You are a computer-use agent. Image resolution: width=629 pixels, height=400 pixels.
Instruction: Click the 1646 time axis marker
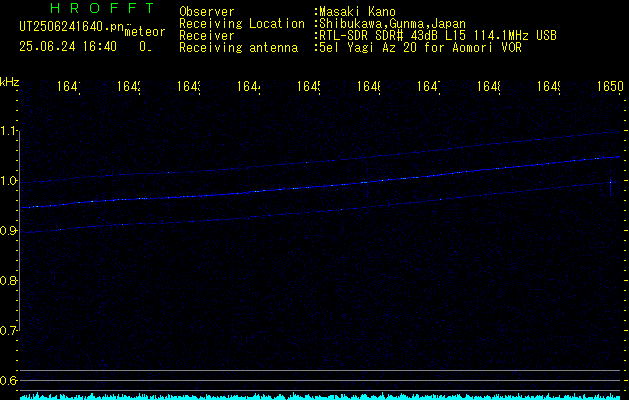tap(369, 86)
